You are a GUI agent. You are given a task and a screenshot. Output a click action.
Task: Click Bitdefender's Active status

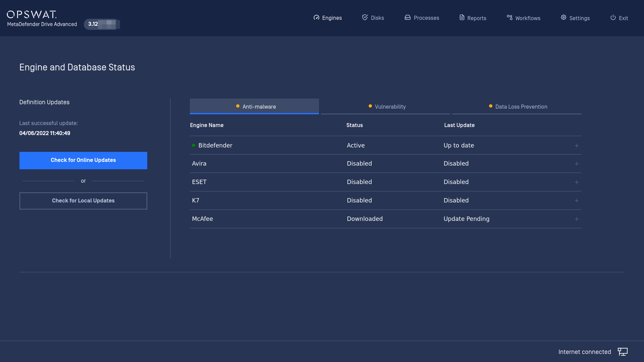(356, 145)
